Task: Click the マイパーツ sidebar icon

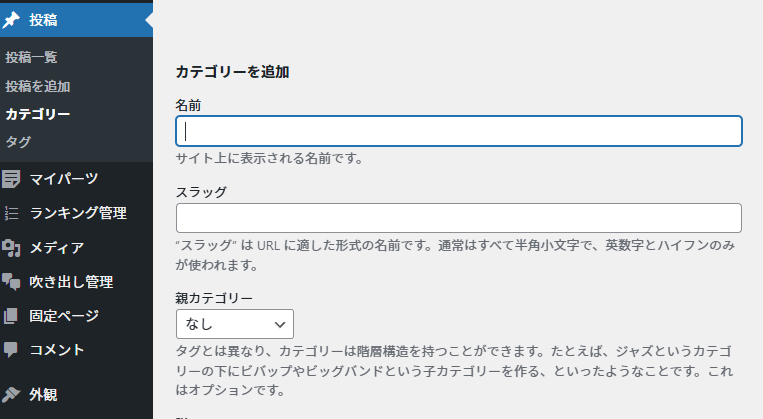Action: tap(12, 179)
